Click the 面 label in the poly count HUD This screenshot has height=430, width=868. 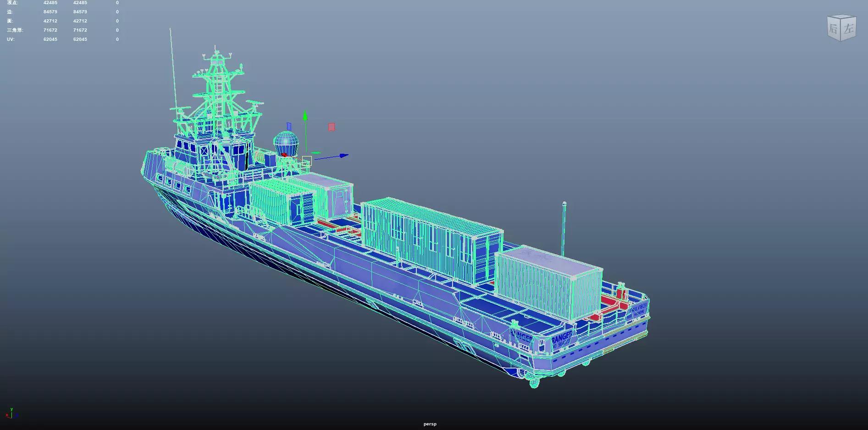[10, 21]
